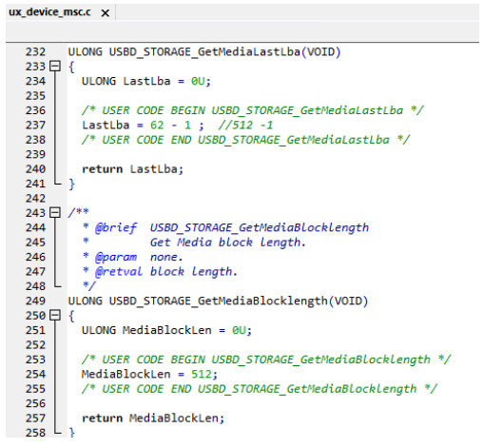Collapse the fold at line 233

pos(55,67)
